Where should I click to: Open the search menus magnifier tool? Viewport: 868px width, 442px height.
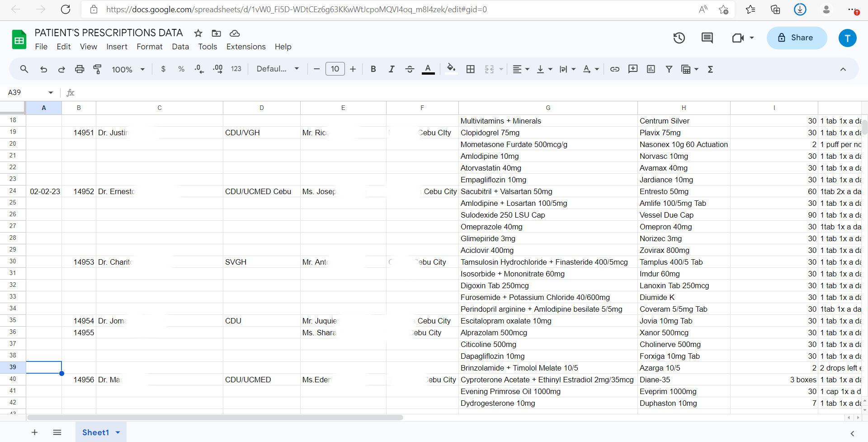click(24, 69)
